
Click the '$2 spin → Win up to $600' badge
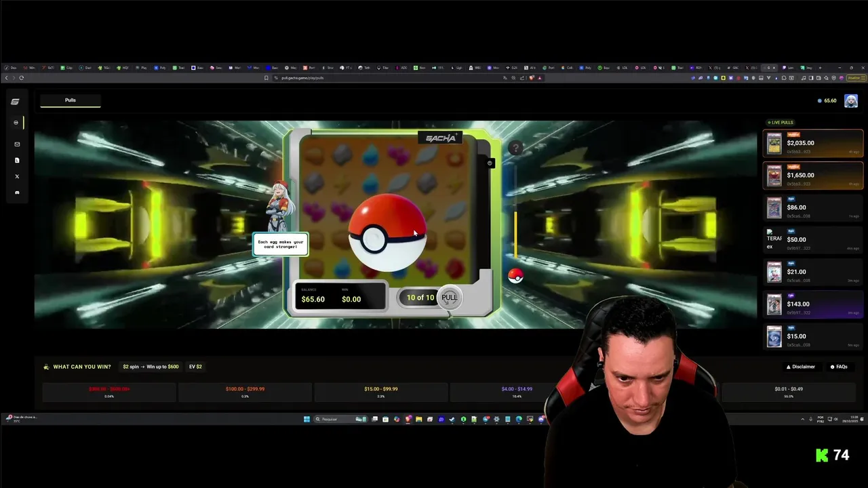click(x=151, y=367)
